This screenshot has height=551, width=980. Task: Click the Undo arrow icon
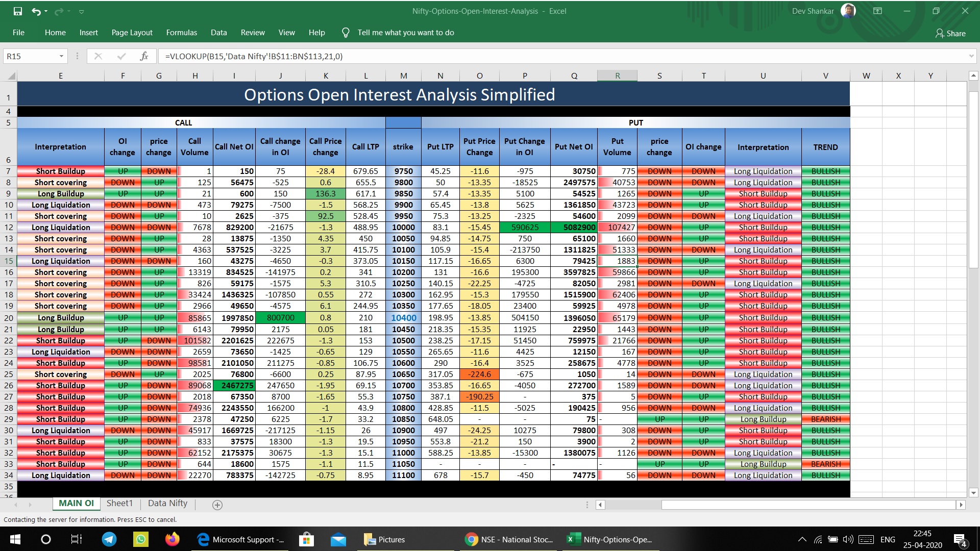(36, 11)
